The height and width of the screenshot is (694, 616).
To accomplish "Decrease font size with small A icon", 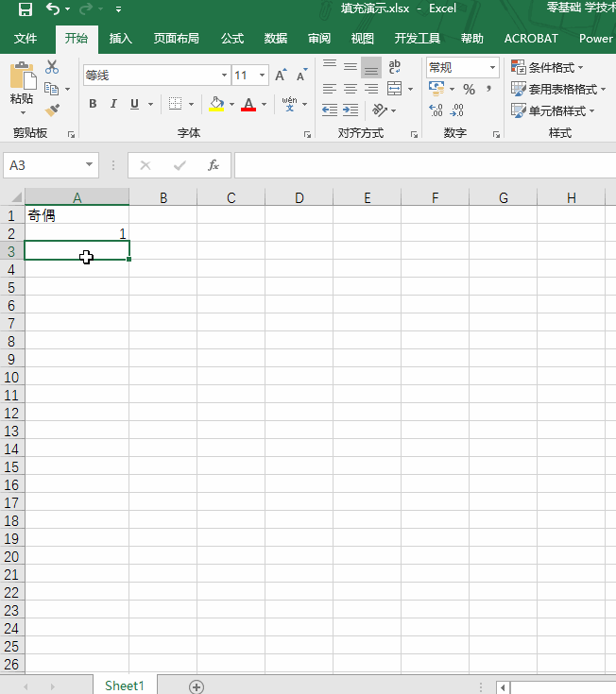I will [302, 76].
